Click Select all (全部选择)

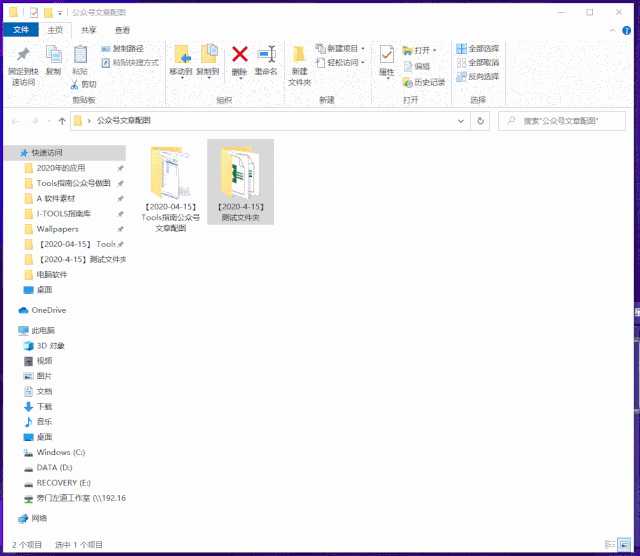click(478, 49)
